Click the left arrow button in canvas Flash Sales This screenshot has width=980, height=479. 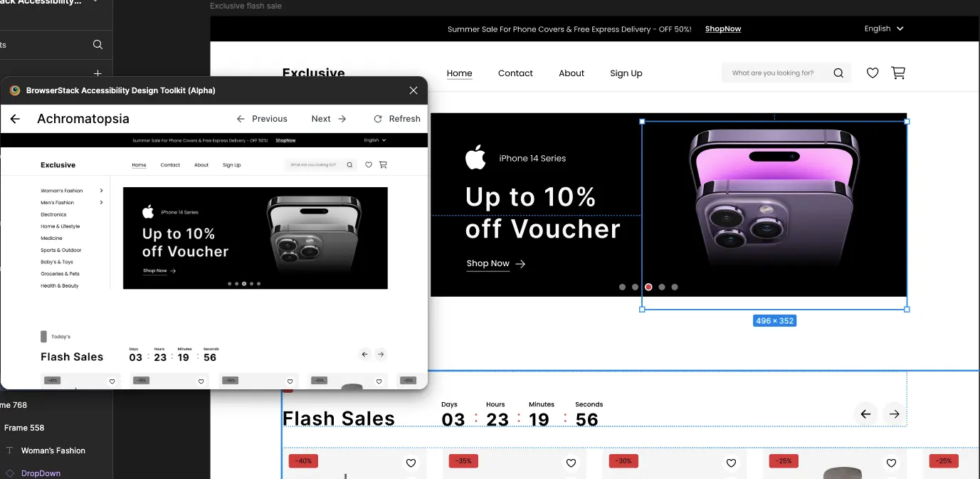865,414
